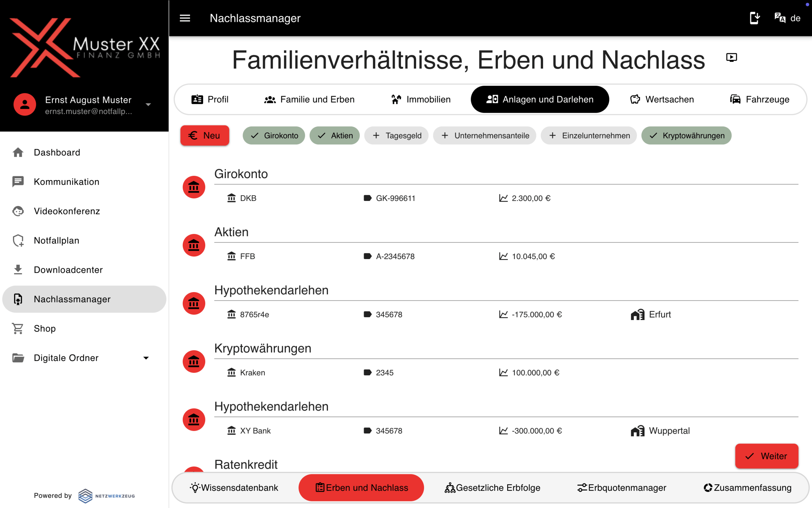Click the red Weiter button
This screenshot has height=508, width=812.
[x=766, y=456]
